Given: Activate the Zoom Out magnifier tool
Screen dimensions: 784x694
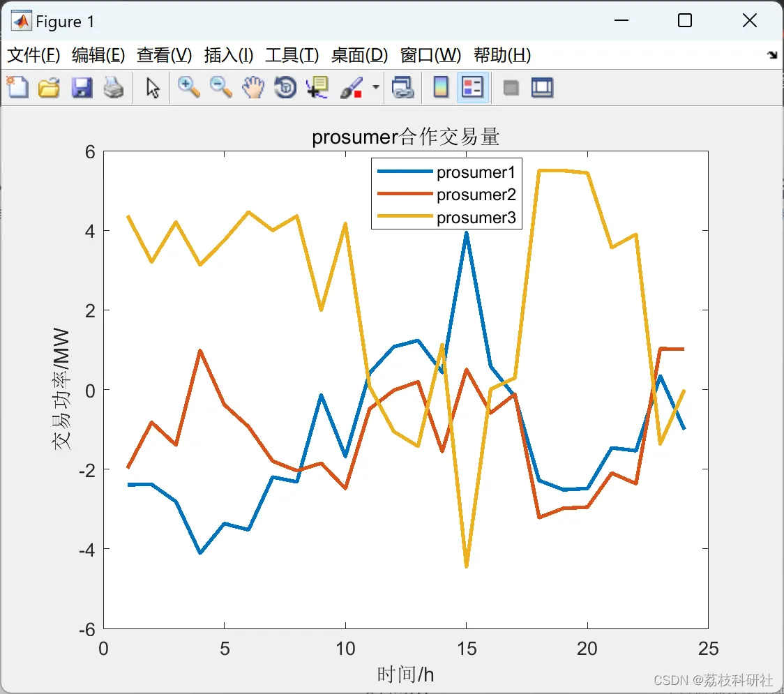Looking at the screenshot, I should [220, 87].
